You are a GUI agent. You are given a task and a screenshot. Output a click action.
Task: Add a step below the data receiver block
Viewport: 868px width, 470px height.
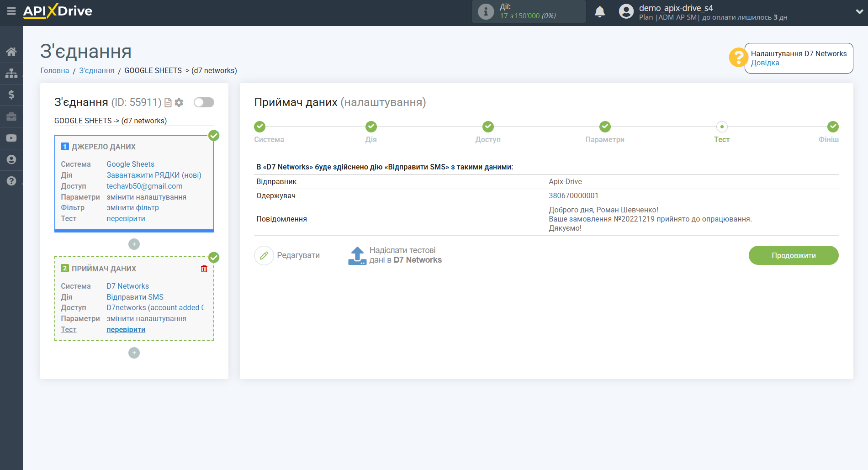(x=134, y=353)
